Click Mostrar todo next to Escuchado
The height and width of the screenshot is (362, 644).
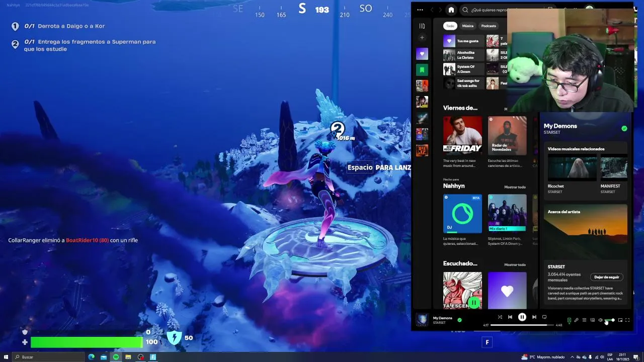point(515,264)
